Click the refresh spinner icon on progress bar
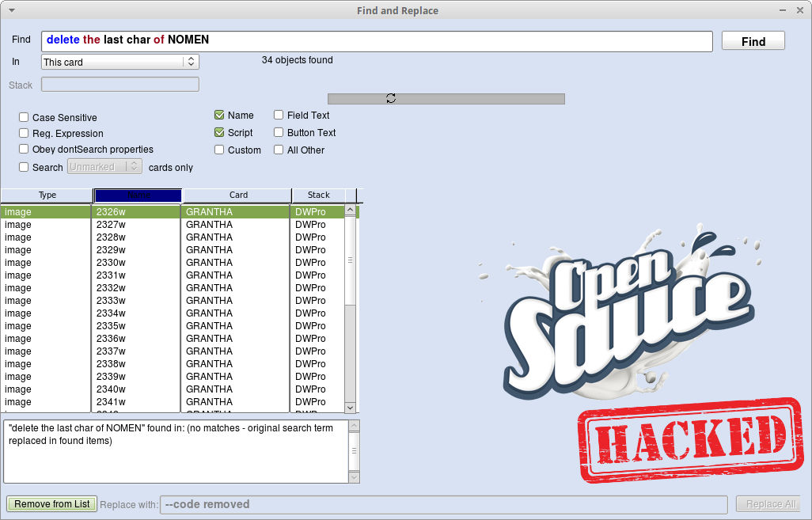The height and width of the screenshot is (520, 812). (391, 98)
